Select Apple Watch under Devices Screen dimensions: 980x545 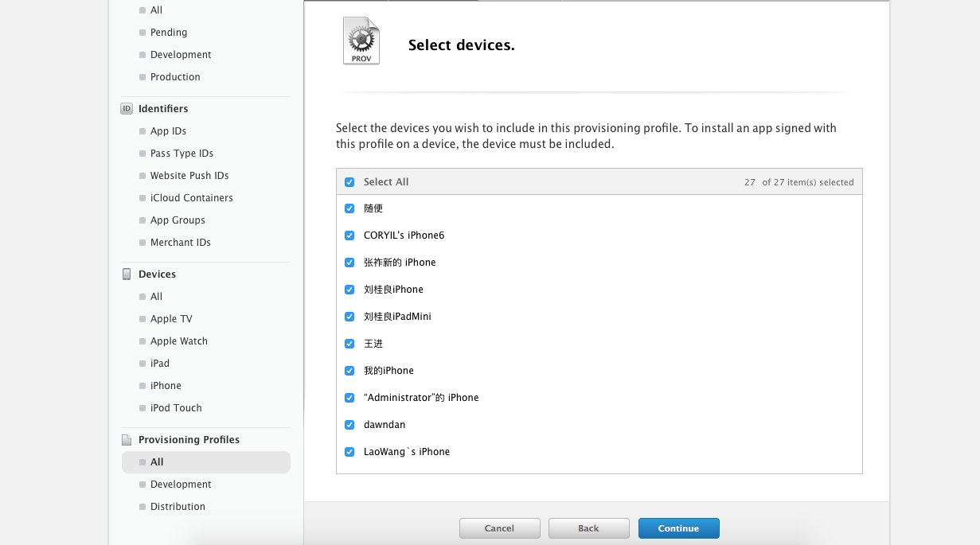(178, 341)
